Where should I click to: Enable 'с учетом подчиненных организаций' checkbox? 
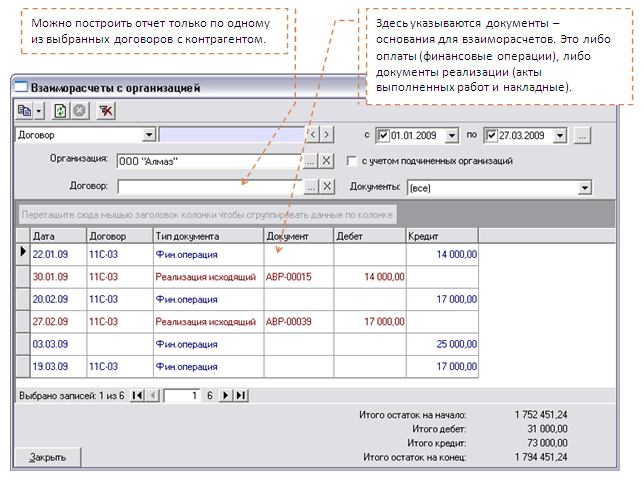click(x=352, y=161)
